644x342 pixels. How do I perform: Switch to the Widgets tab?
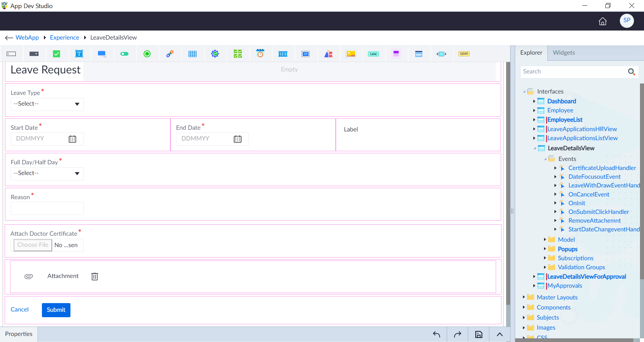click(x=564, y=53)
